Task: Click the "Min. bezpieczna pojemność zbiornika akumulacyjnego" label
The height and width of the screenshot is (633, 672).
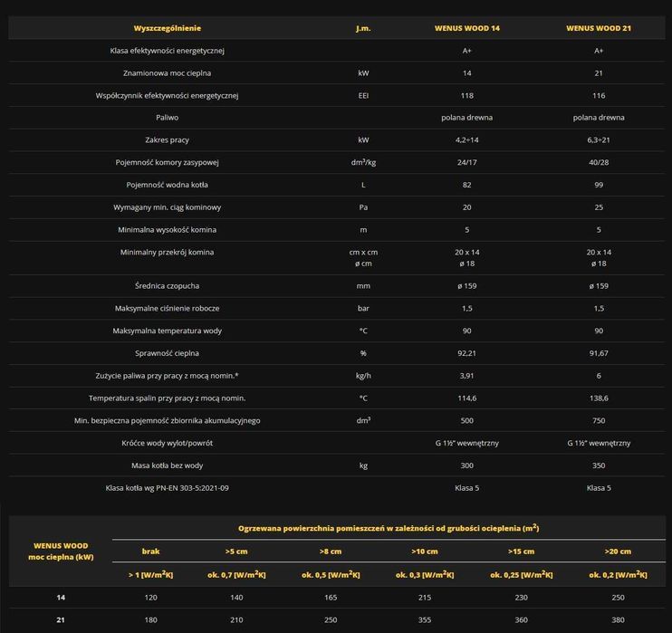Action: [168, 421]
